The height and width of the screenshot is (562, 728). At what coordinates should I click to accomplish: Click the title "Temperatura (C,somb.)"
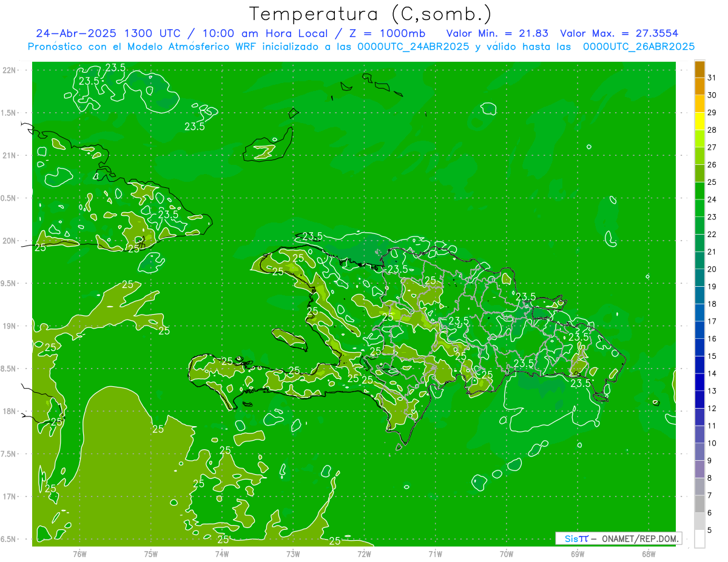click(x=371, y=15)
